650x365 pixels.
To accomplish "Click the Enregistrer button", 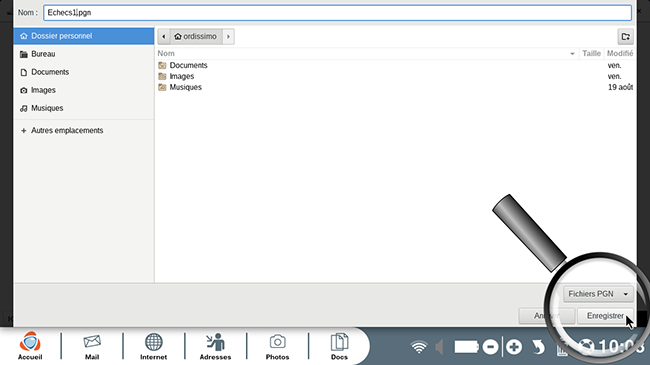I will pyautogui.click(x=605, y=316).
